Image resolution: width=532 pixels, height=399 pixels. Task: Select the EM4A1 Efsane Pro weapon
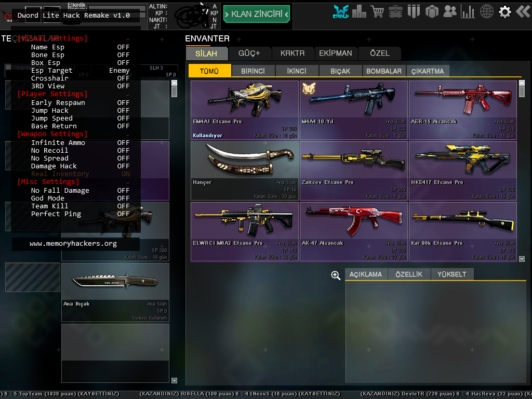245,110
